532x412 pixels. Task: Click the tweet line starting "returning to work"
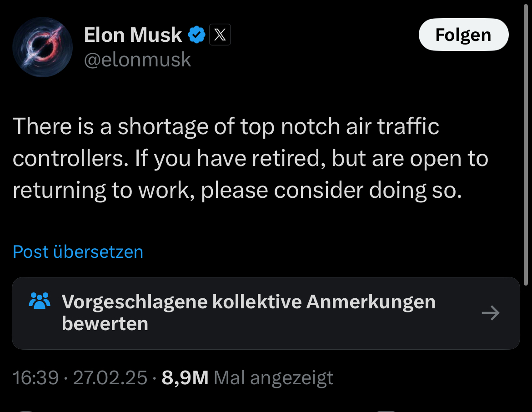click(x=237, y=191)
